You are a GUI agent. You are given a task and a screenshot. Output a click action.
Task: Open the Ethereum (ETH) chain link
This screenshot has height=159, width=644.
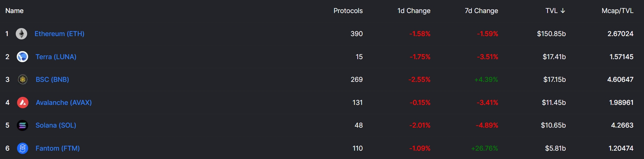(x=59, y=34)
